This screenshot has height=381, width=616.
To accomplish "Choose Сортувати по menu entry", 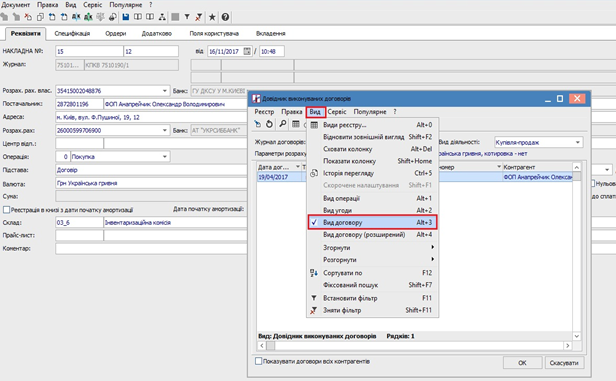I will click(372, 273).
